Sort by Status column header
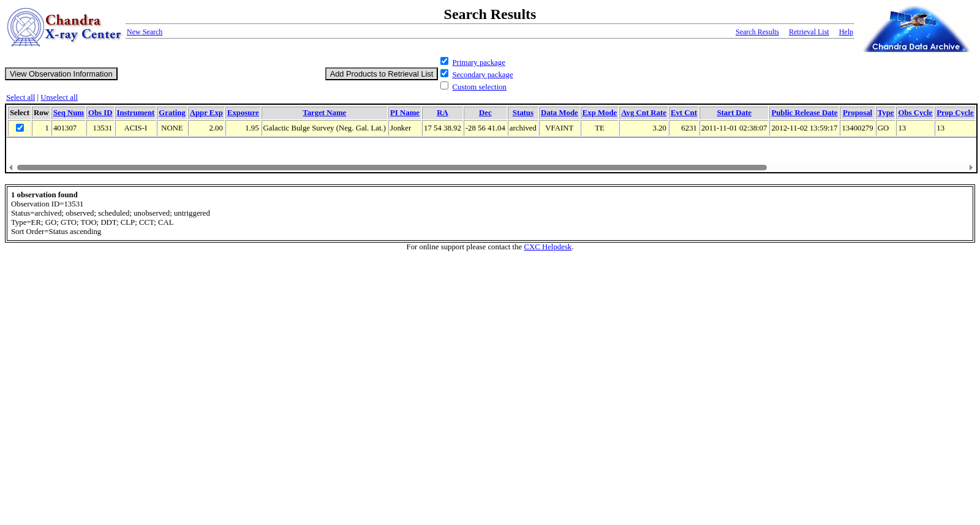Screen dimensions: 980x525 pyautogui.click(x=523, y=113)
